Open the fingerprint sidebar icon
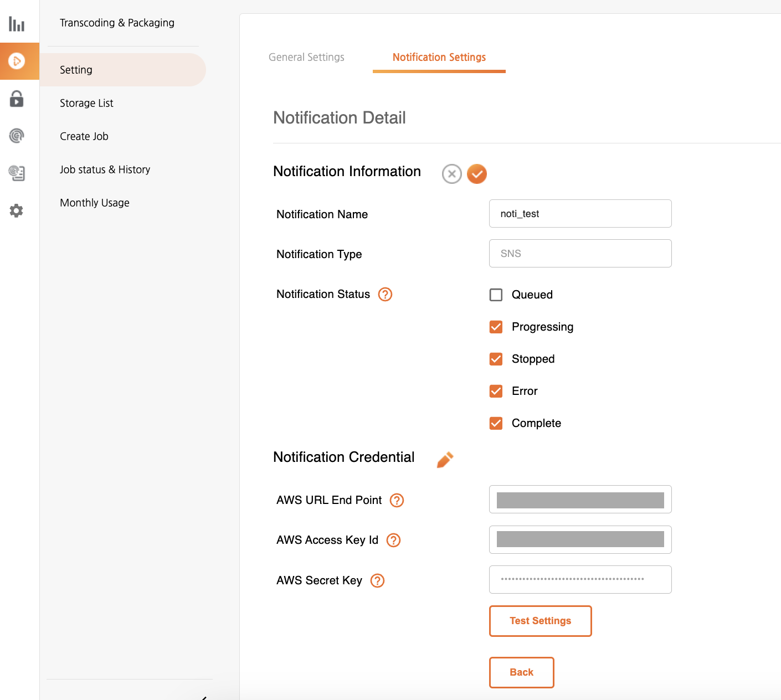The width and height of the screenshot is (781, 700). 17,136
